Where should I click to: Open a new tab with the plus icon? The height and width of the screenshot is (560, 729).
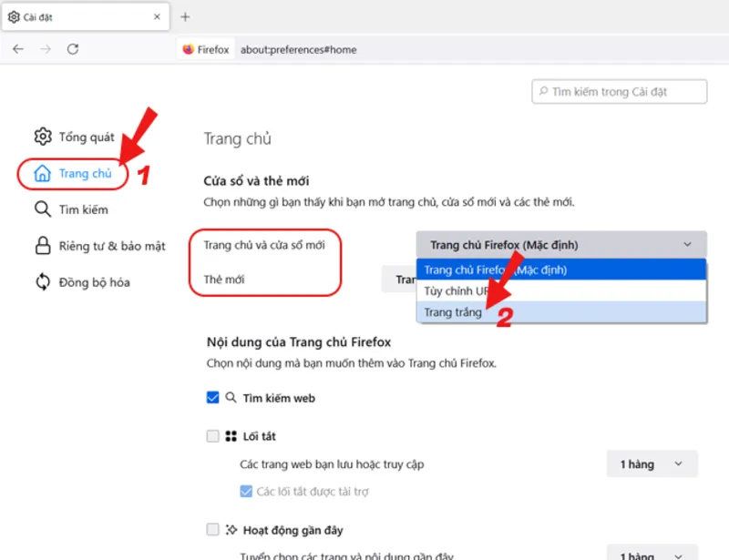(185, 17)
